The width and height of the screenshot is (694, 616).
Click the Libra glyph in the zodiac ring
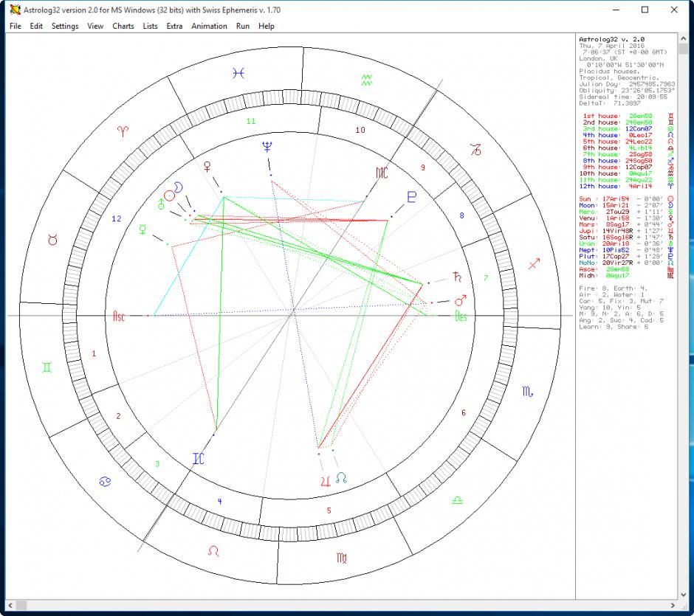pos(457,501)
